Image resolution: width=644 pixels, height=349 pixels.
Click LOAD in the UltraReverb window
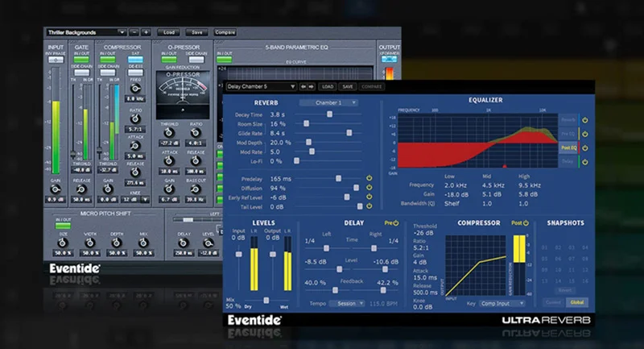[328, 86]
